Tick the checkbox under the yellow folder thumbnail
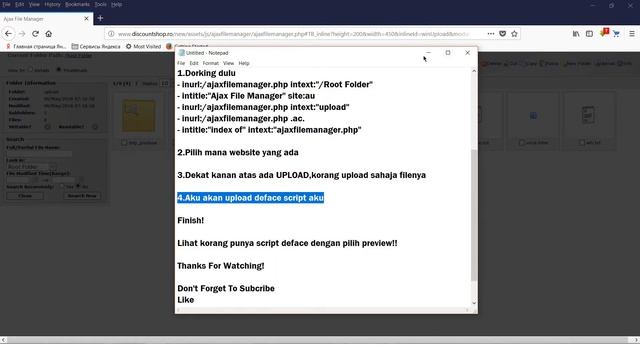Screen dimensions: 640x360 tap(124, 143)
